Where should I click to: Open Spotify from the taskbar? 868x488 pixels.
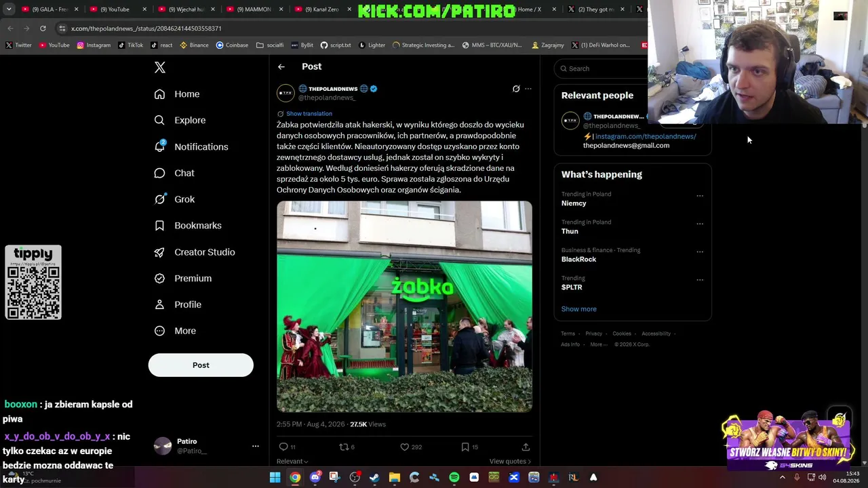[454, 477]
